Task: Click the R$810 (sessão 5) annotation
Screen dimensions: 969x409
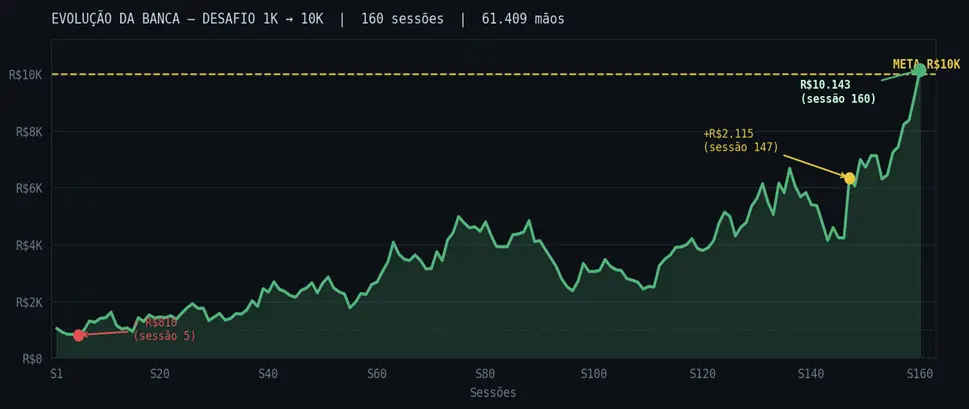Action: coord(165,329)
